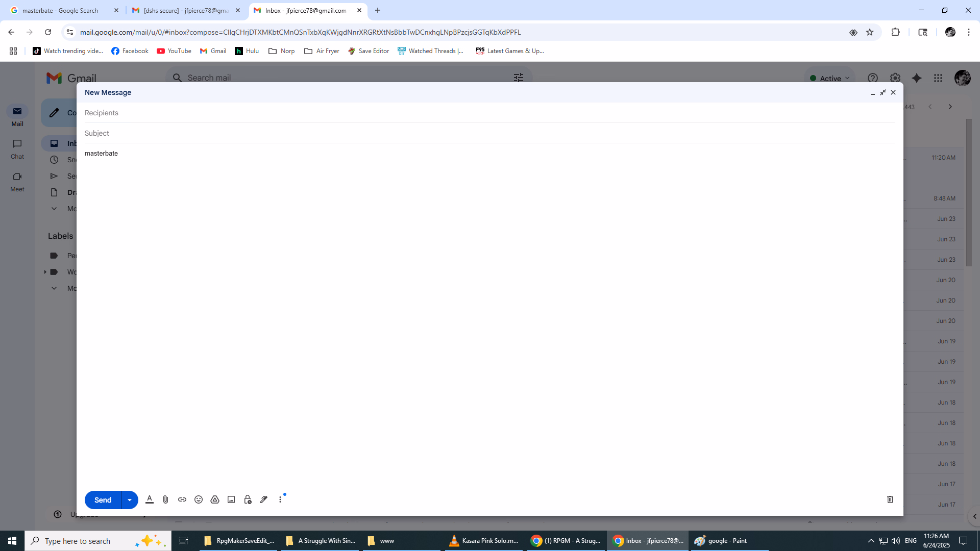Screen dimensions: 980x551
Task: Switch to masterbate Google Search tab
Action: pos(60,10)
